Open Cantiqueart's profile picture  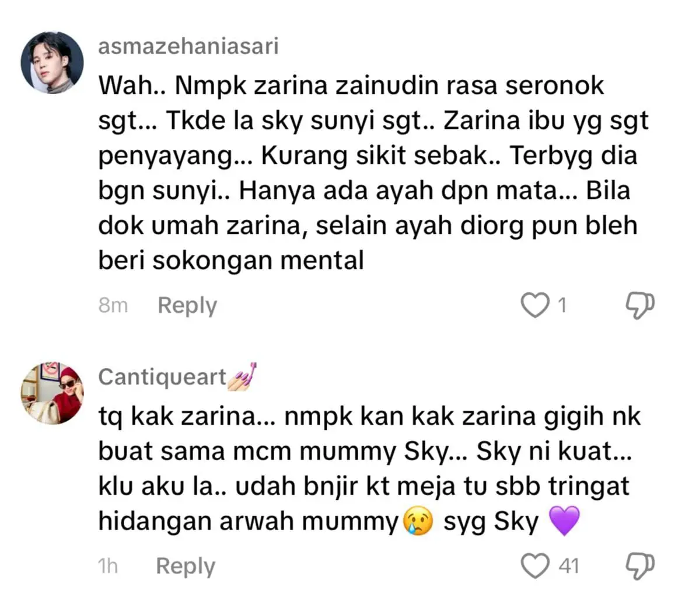52,393
